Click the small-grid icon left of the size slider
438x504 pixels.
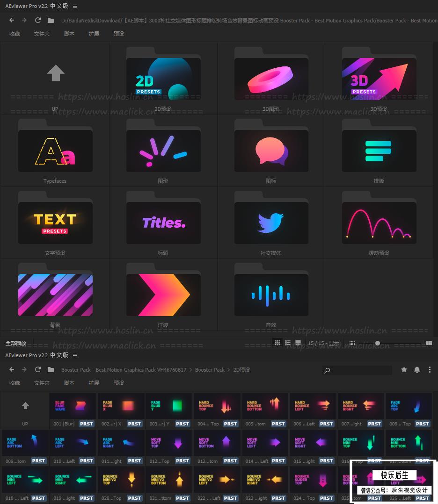(x=352, y=343)
